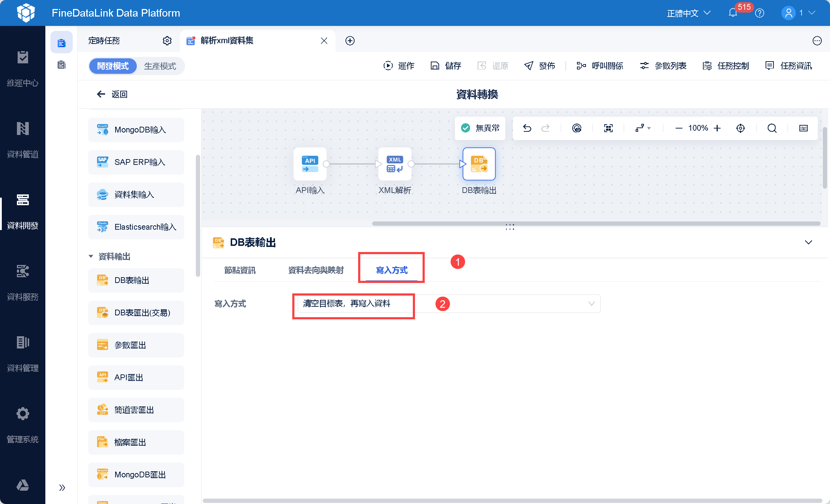Collapse the DB表輸出 settings panel chevron
The image size is (830, 504).
[808, 242]
